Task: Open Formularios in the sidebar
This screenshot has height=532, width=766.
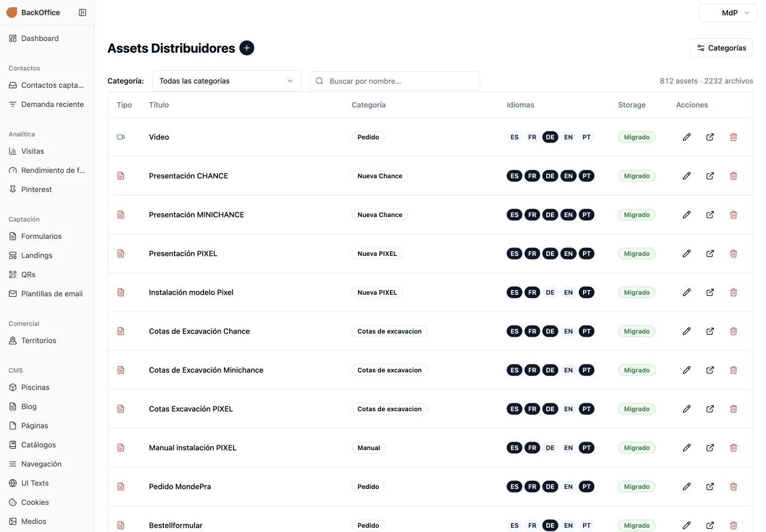Action: [x=47, y=236]
